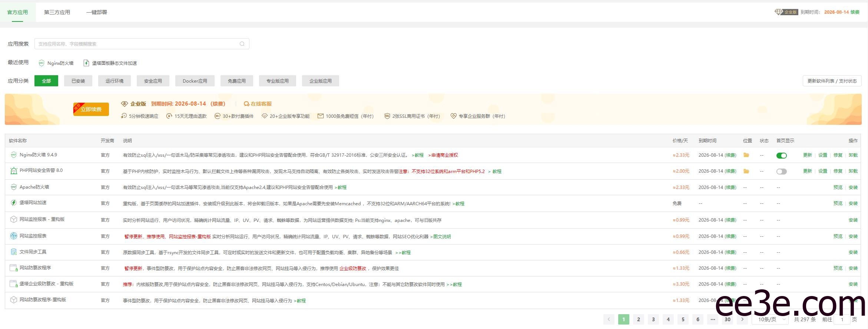The width and height of the screenshot is (868, 329).
Task: Click the Apache防火墙 row icon
Action: pos(14,187)
